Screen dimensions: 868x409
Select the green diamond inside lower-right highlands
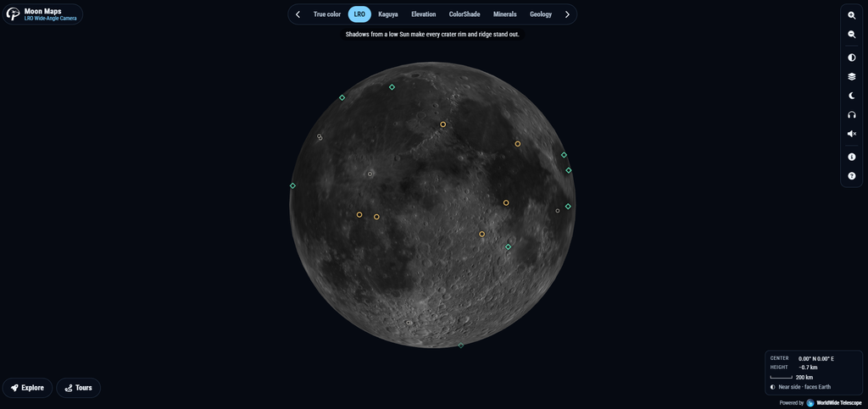point(509,247)
